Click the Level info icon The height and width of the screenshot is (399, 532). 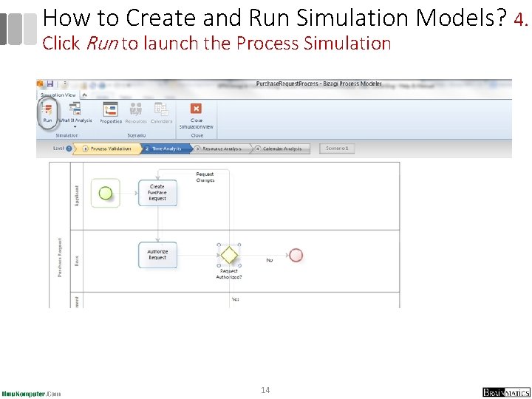(x=69, y=149)
